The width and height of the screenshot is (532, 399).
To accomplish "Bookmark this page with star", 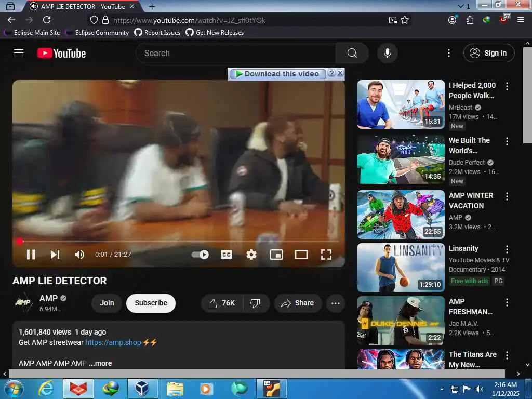I will point(405,20).
